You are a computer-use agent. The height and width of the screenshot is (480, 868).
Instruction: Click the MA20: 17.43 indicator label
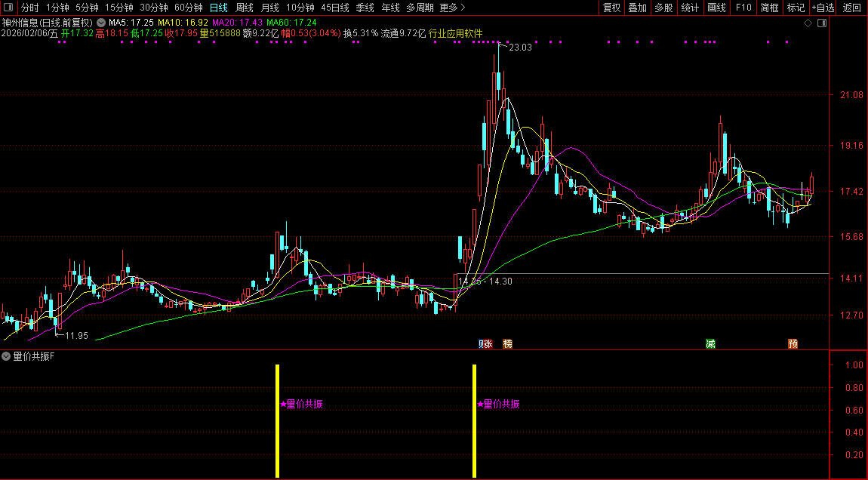click(237, 23)
